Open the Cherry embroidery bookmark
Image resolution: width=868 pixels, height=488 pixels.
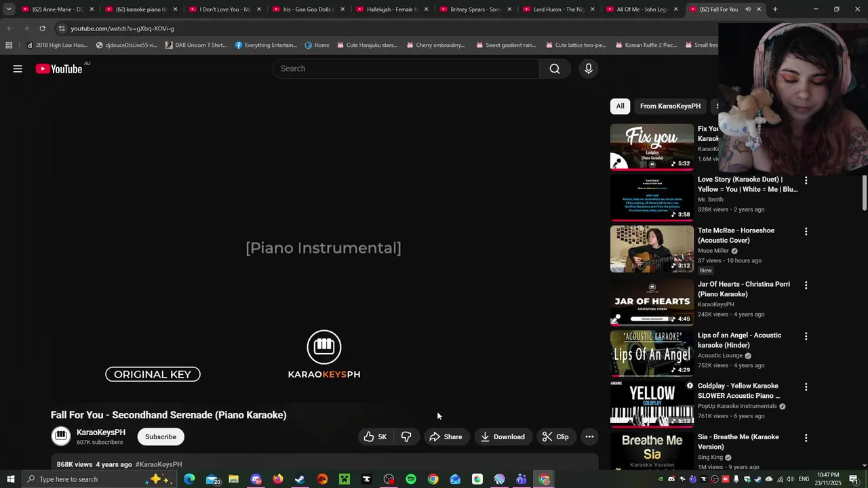pos(435,45)
